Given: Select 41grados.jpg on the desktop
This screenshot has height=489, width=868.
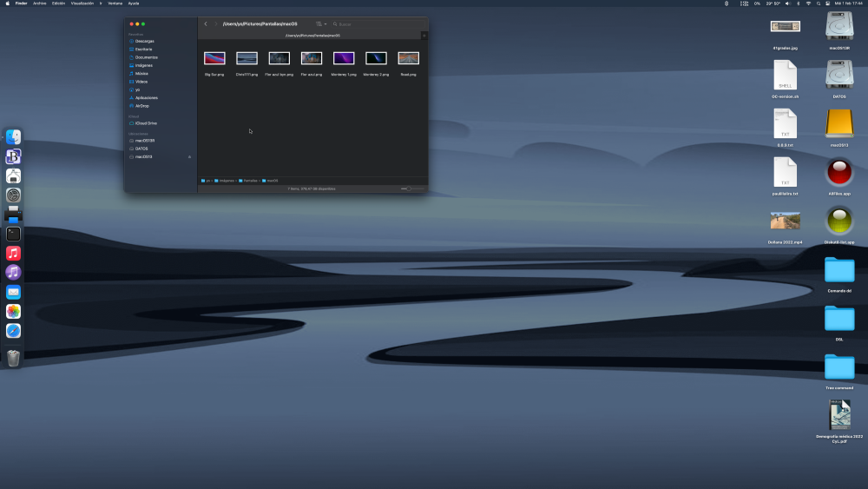Looking at the screenshot, I should [x=785, y=27].
